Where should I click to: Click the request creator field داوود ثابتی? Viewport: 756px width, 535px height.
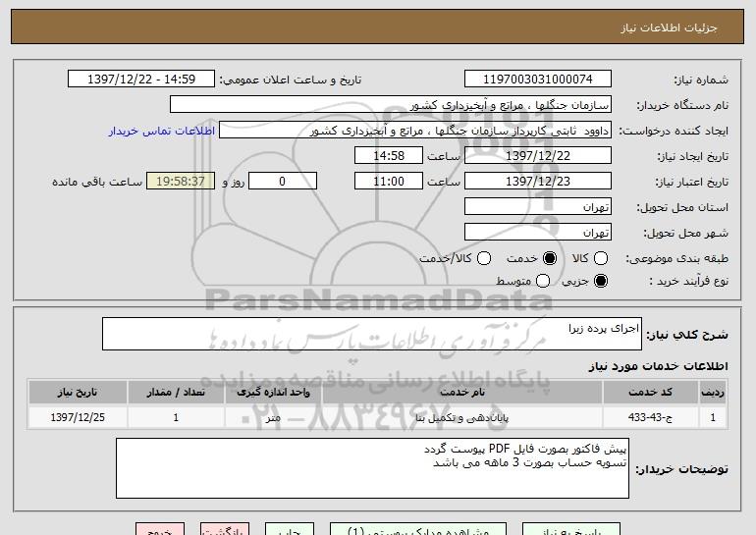415,131
